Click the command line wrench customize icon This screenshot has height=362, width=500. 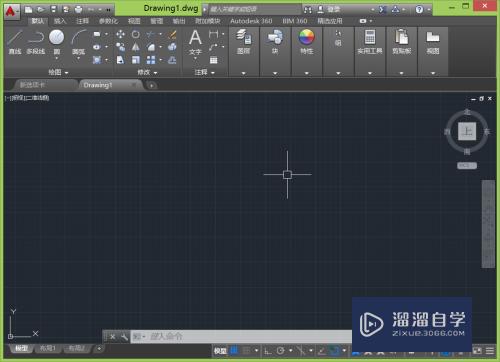tap(124, 337)
